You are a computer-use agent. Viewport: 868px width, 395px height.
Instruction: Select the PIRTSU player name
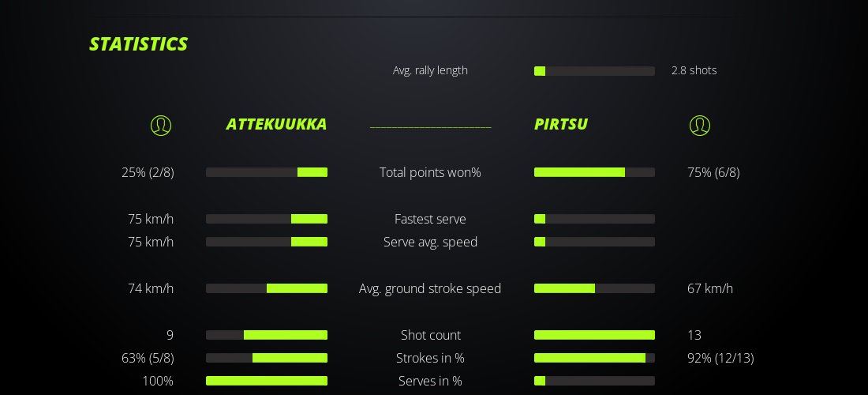561,124
